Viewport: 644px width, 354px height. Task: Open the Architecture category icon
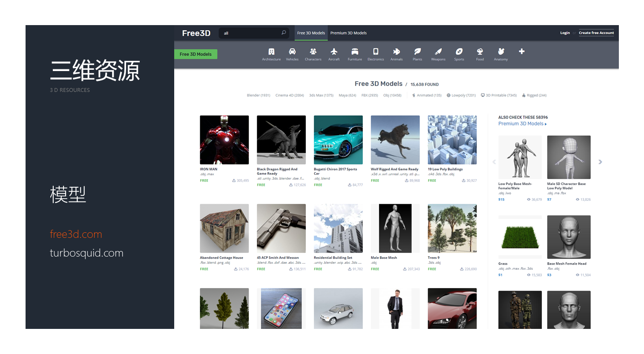click(271, 51)
